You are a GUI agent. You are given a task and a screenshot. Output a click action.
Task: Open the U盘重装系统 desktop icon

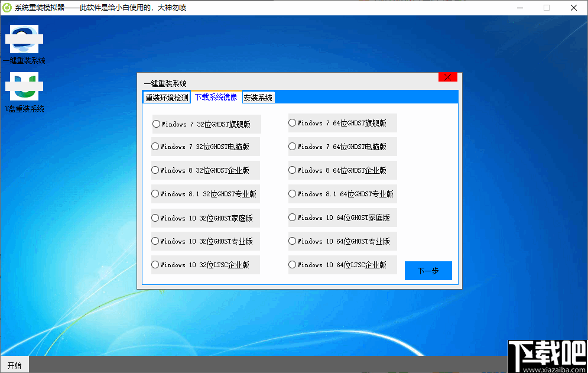tap(24, 92)
